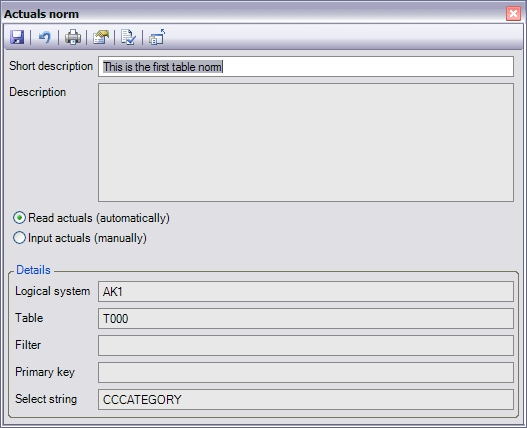Image resolution: width=527 pixels, height=428 pixels.
Task: Click the Details group header label
Action: point(33,270)
